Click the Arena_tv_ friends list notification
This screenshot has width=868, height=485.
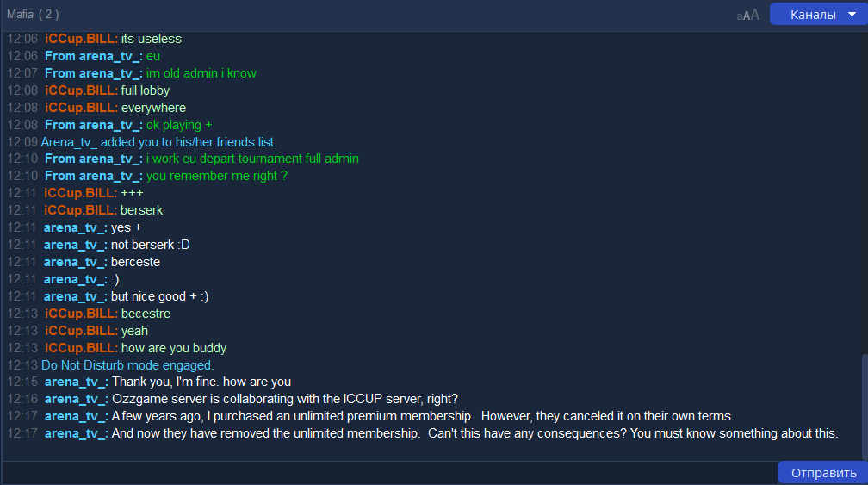pos(158,142)
